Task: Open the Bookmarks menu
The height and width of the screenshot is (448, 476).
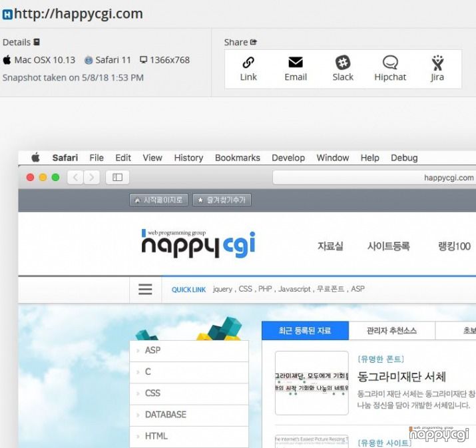Action: tap(238, 158)
